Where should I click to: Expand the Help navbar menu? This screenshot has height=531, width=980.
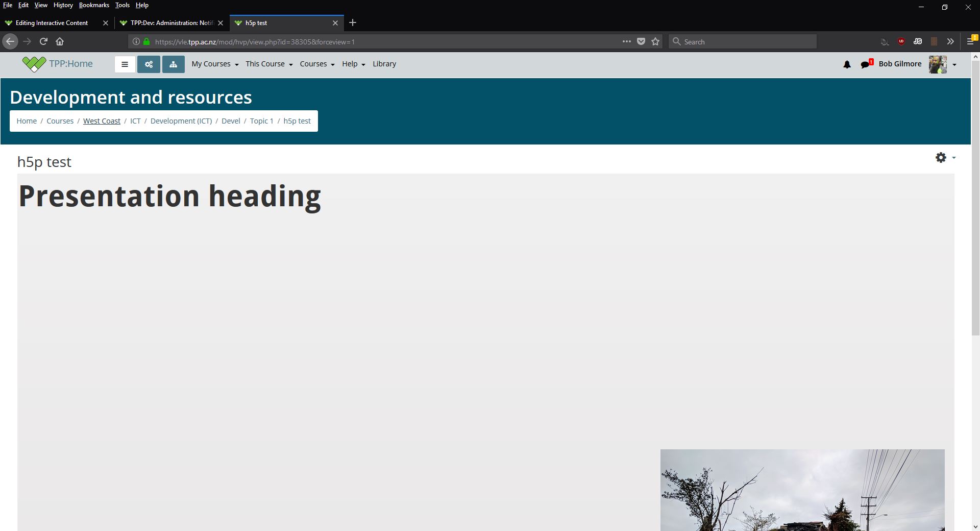pyautogui.click(x=354, y=64)
